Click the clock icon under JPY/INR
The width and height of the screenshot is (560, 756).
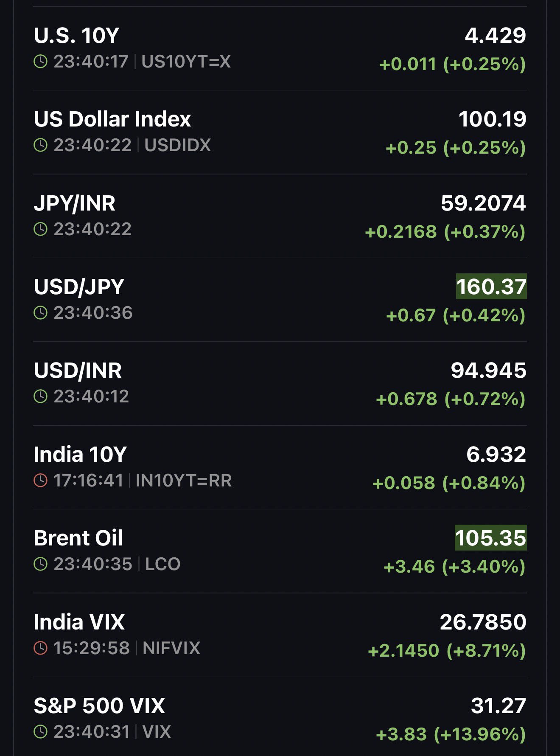(x=40, y=229)
